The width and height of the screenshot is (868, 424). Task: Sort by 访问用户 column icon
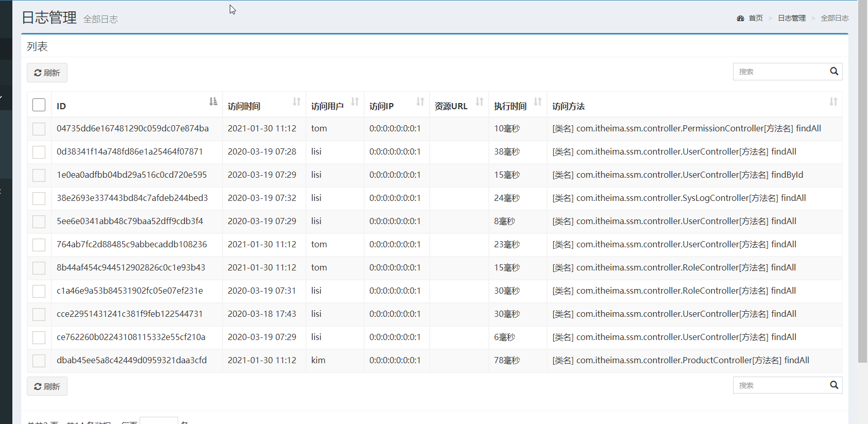[x=355, y=101]
